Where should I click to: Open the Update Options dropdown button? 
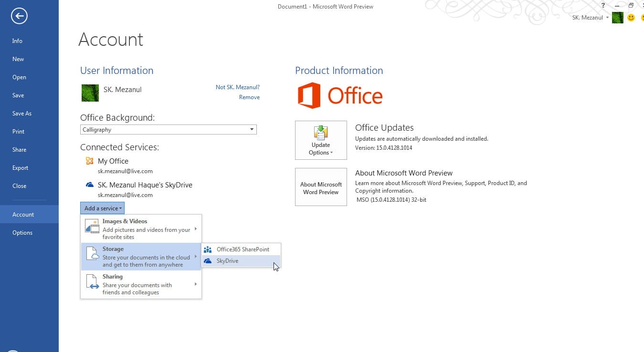coord(321,140)
